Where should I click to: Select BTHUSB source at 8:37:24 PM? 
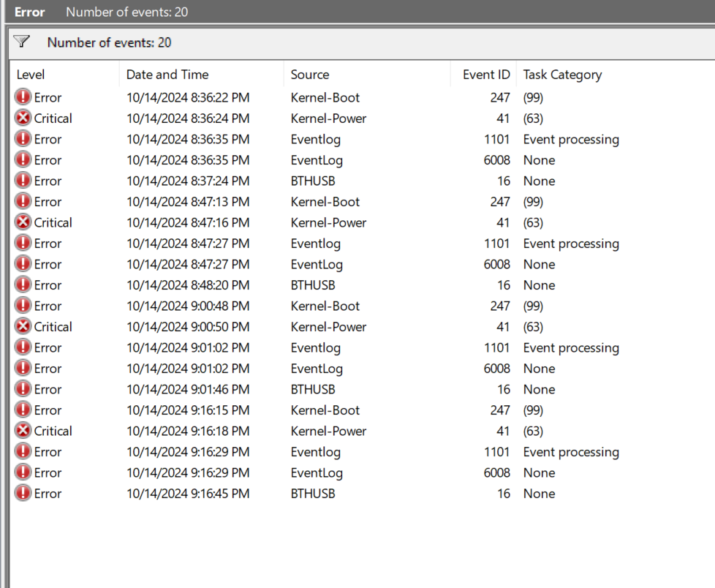313,181
